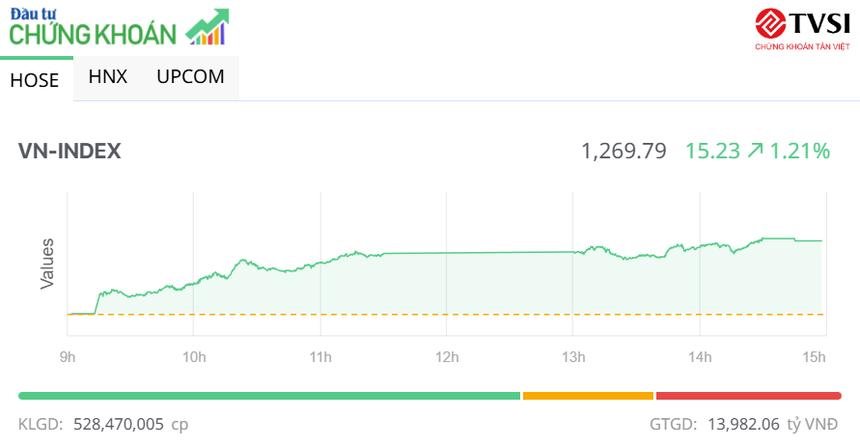Click the Đầu tư Chứng Khoán logo
This screenshot has height=447, width=860.
coord(95,28)
